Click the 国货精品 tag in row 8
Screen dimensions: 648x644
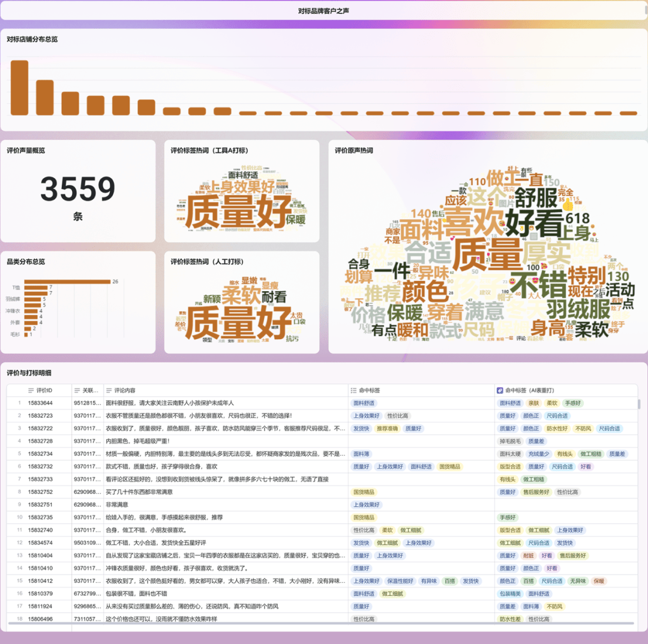(x=365, y=492)
